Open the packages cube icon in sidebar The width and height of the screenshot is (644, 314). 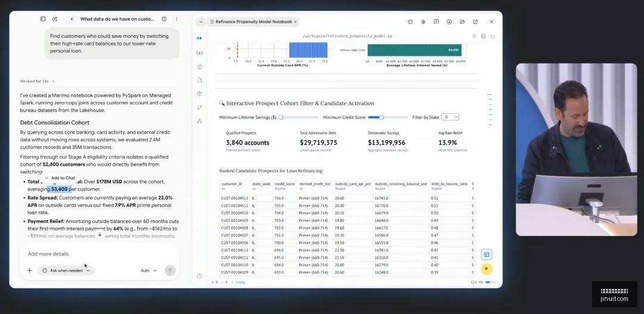click(200, 94)
